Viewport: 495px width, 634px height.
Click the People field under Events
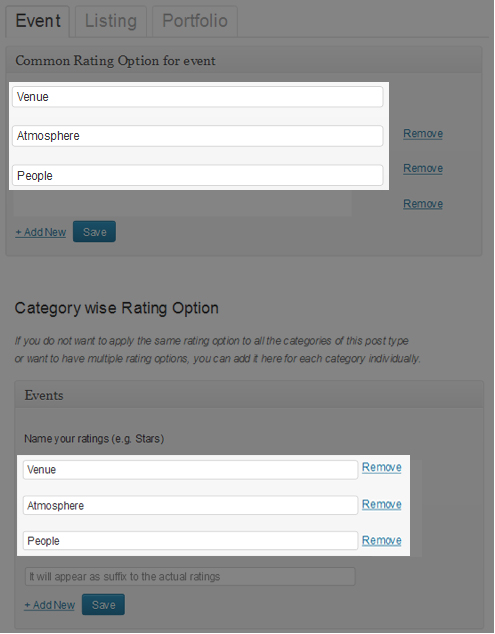[190, 541]
